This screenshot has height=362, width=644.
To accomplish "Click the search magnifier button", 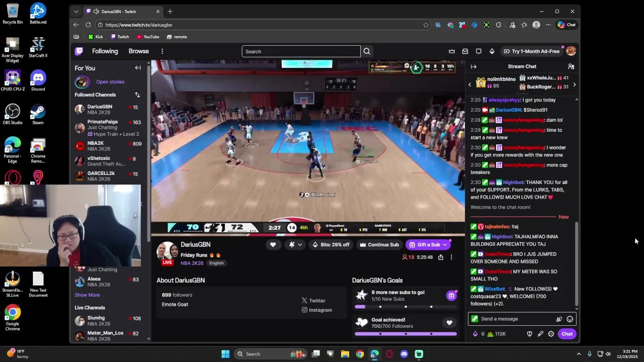I will (367, 51).
